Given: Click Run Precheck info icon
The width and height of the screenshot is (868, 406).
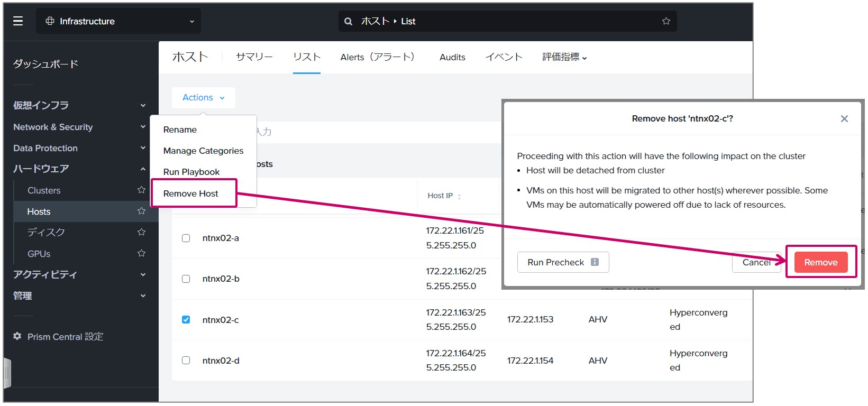Looking at the screenshot, I should click(x=595, y=262).
